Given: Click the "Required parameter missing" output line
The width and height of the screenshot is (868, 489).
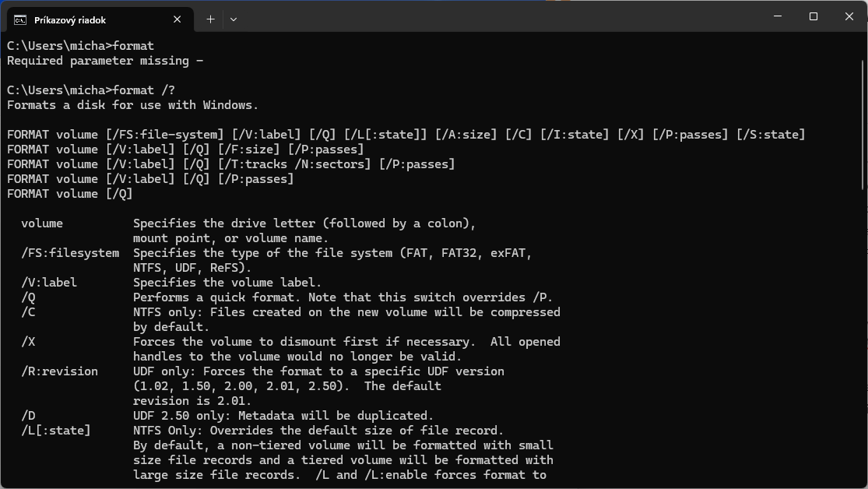Looking at the screenshot, I should tap(105, 61).
